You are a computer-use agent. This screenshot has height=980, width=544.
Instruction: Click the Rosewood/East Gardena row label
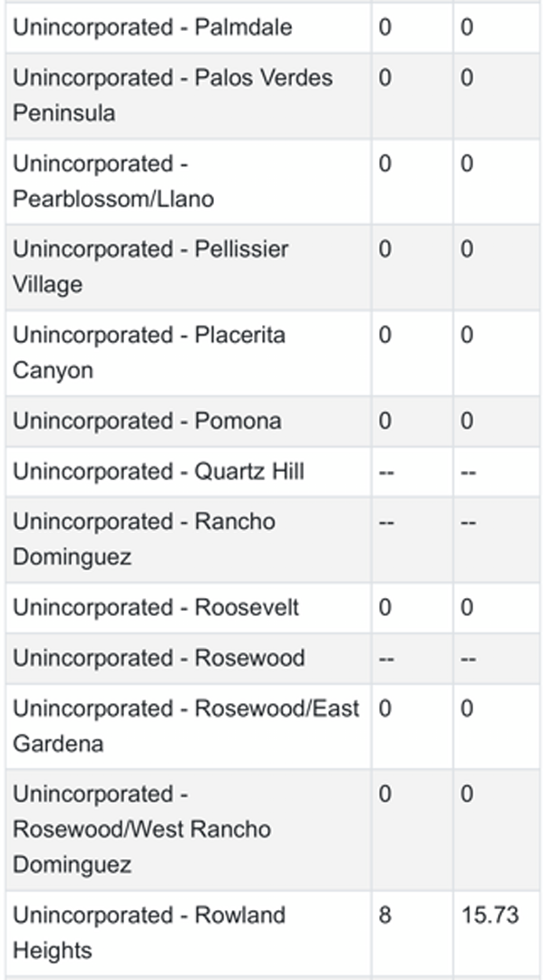185,726
